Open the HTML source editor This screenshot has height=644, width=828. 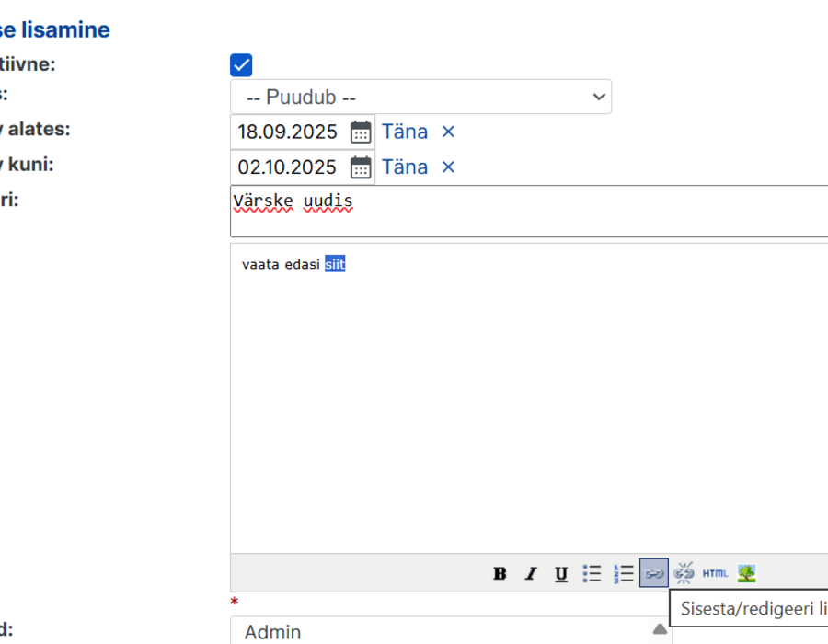pos(715,573)
